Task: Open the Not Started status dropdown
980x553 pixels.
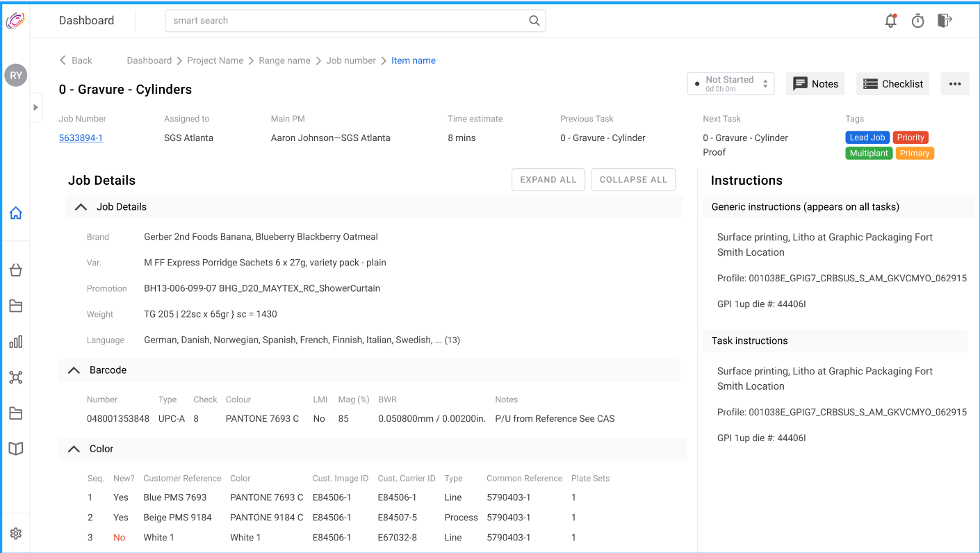Action: [x=730, y=84]
